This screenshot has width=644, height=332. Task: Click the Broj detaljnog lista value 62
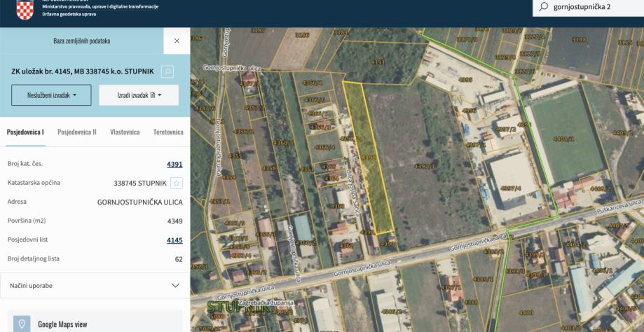click(179, 259)
